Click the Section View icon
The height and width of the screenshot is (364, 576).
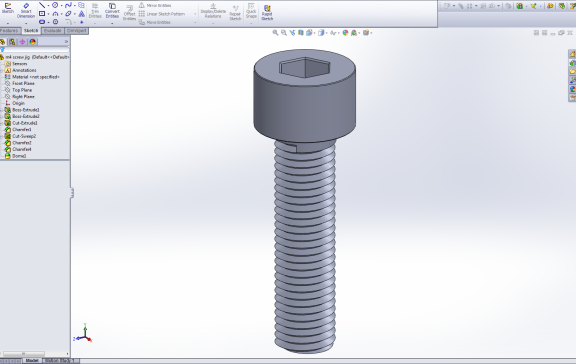(x=301, y=33)
